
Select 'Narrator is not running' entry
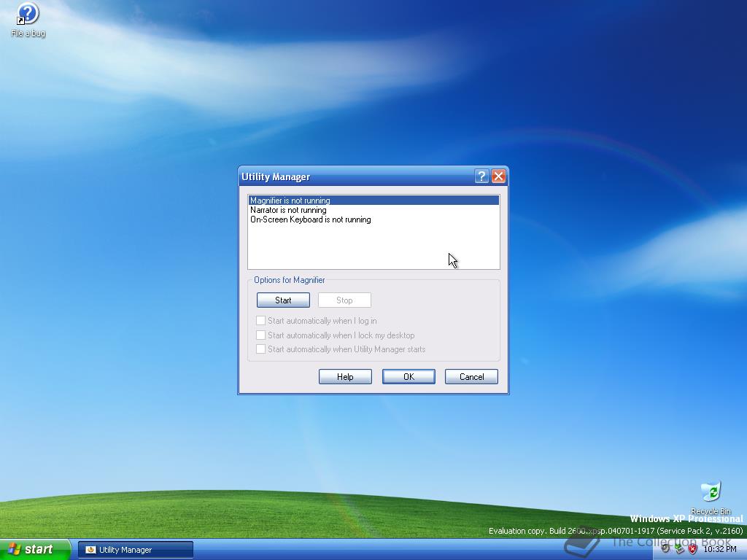coord(373,210)
